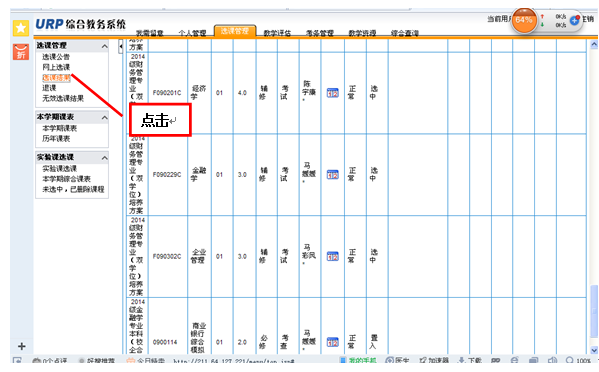The image size is (599, 372).
Task: Open the 网上选课 link in the sidebar
Action: [56, 67]
